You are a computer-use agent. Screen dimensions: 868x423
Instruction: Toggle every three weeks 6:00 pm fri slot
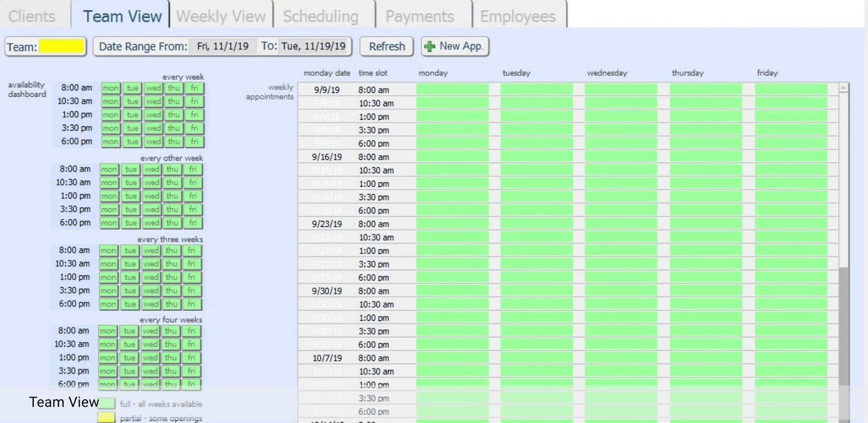click(192, 304)
